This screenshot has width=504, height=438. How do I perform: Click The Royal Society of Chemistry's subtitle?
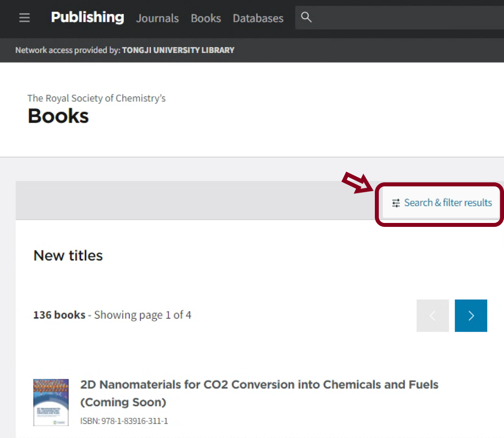(96, 98)
